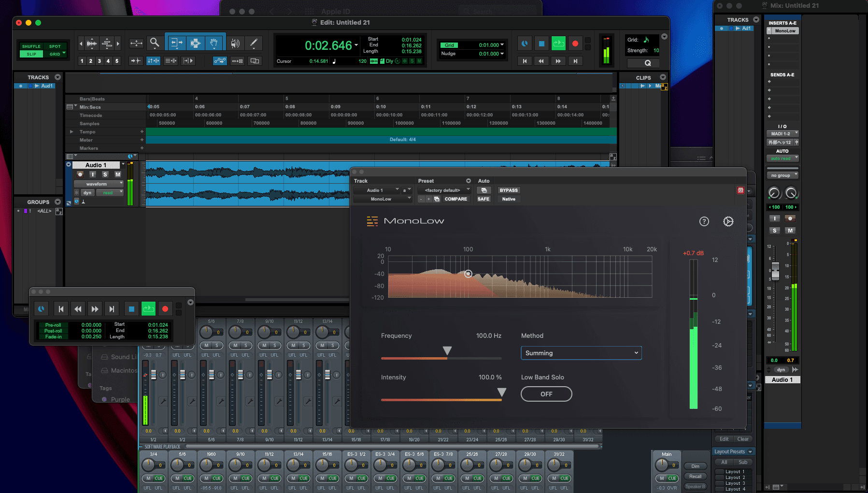Click the Clear button
The height and width of the screenshot is (493, 868).
(743, 439)
